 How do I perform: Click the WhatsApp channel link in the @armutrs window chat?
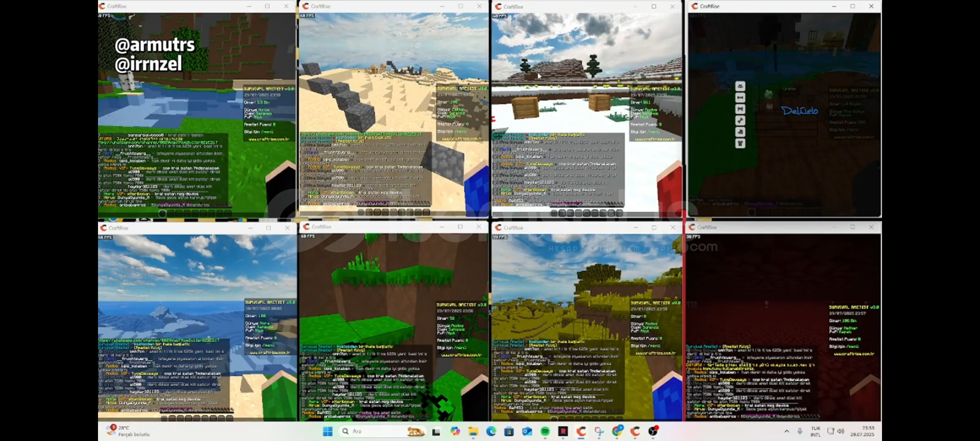coord(158,143)
